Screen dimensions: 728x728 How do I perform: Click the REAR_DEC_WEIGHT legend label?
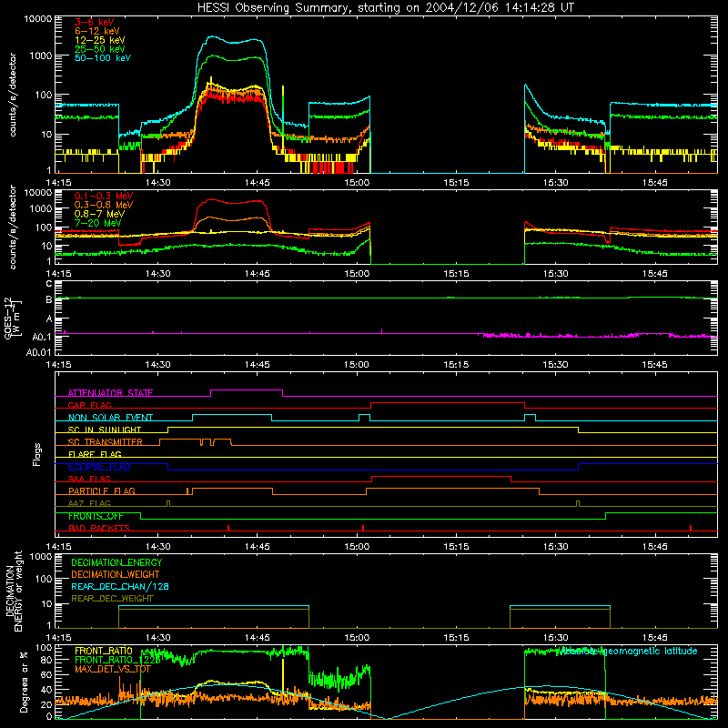tap(112, 599)
